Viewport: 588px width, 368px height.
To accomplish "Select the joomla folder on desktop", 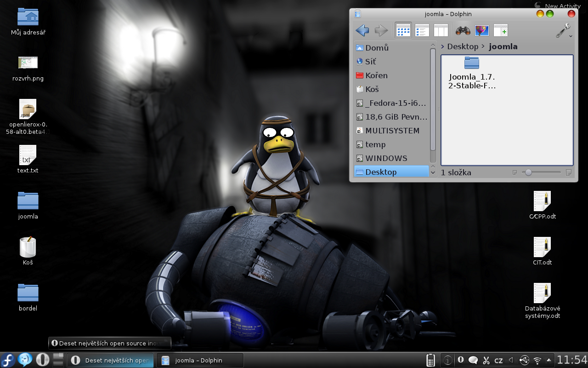I will 28,206.
